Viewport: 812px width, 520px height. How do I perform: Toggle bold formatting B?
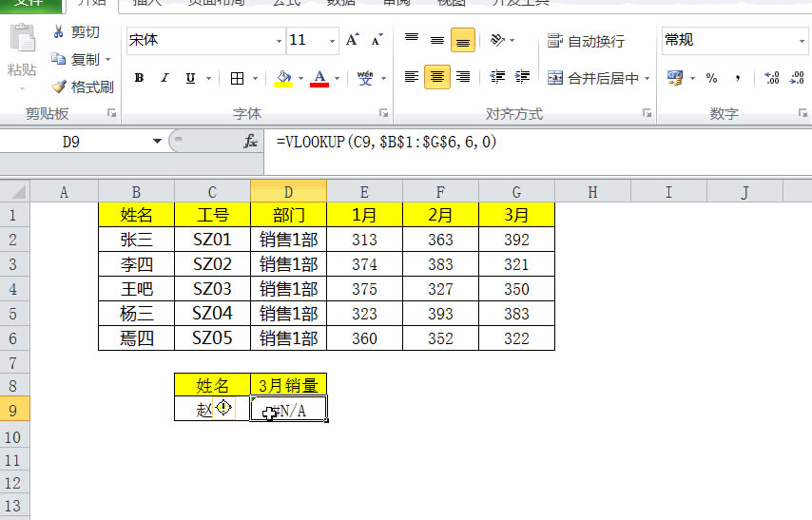(139, 78)
